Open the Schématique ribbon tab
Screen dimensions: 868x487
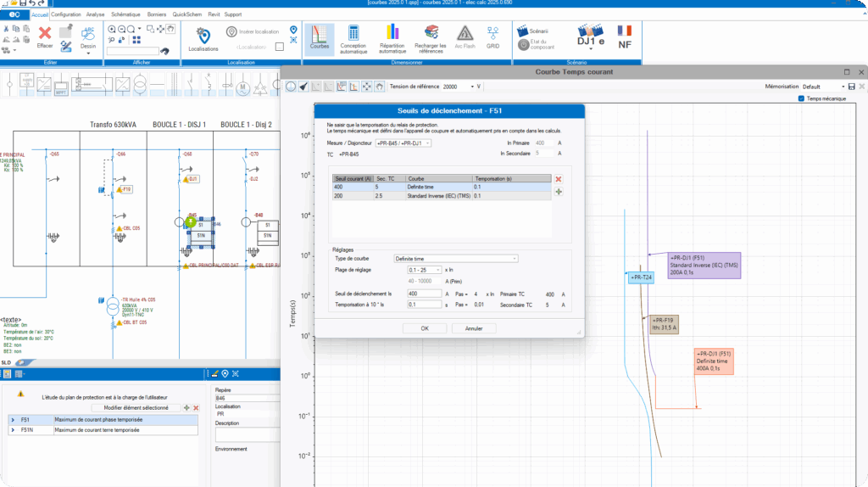[x=125, y=14]
